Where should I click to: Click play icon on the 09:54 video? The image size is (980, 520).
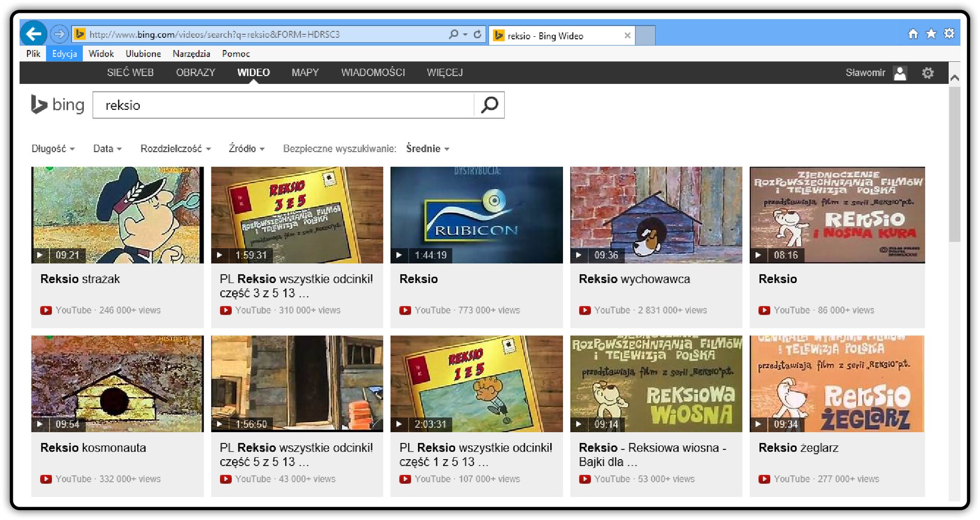39,424
